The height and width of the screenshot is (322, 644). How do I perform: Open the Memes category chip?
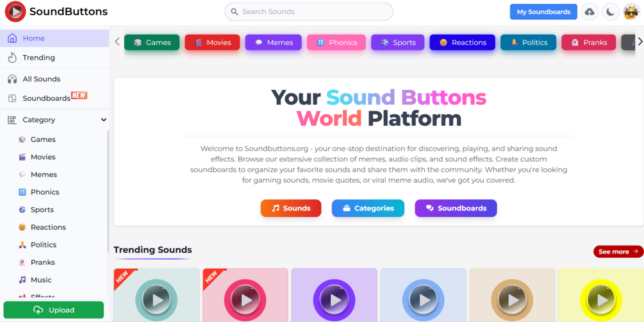(274, 42)
